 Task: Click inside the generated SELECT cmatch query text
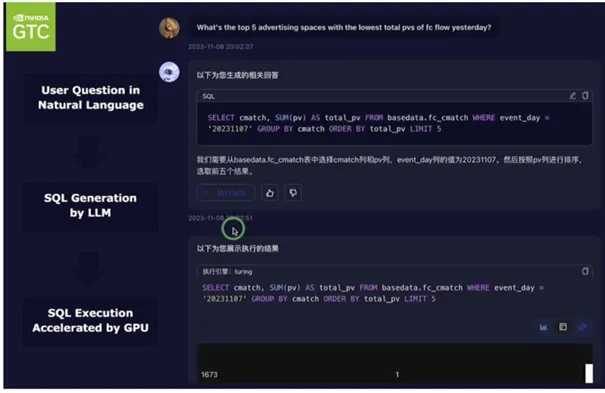pos(379,123)
